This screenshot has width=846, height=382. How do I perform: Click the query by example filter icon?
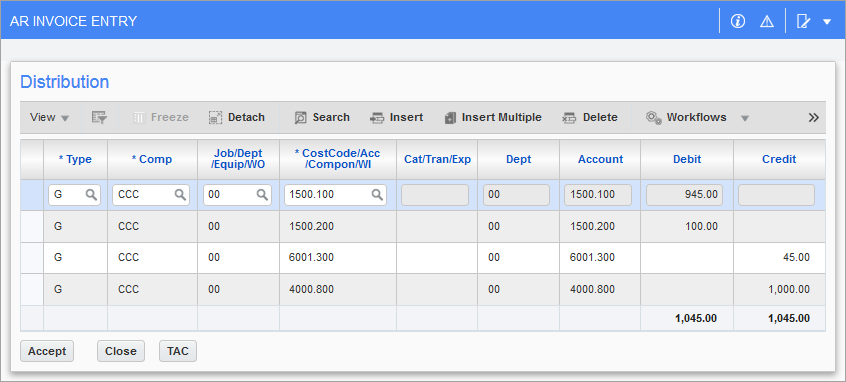[x=99, y=117]
